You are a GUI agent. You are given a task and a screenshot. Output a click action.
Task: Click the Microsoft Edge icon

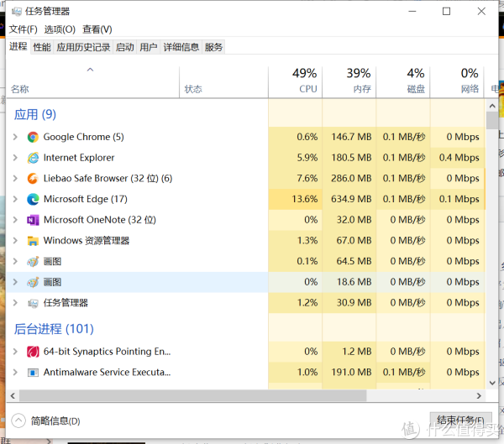(33, 199)
